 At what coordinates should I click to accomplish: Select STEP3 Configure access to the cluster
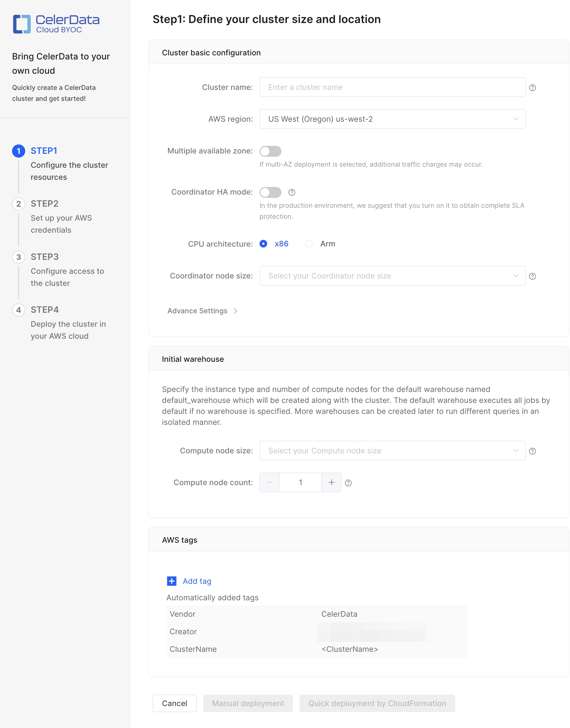click(x=67, y=277)
